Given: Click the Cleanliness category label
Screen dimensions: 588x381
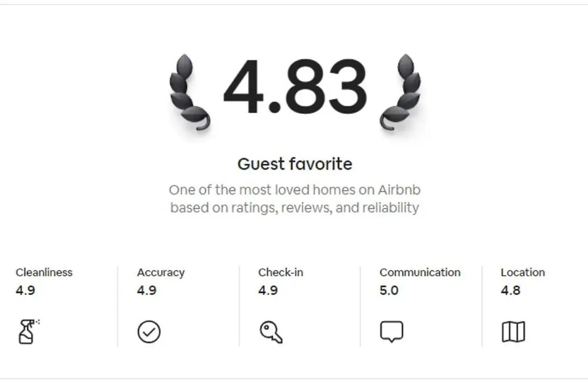Looking at the screenshot, I should (x=44, y=272).
